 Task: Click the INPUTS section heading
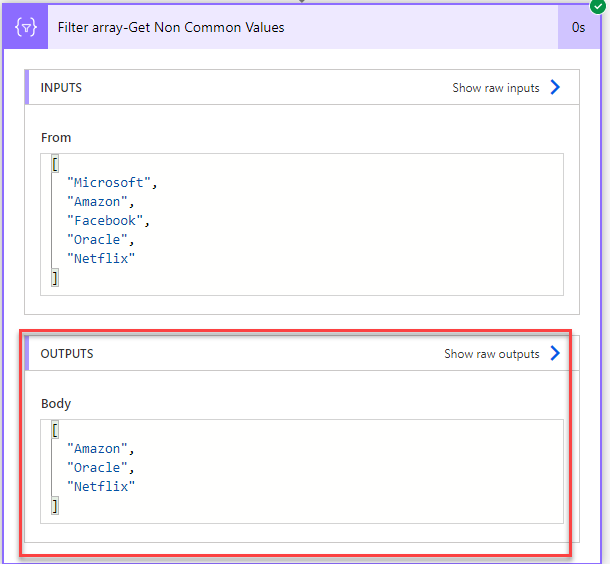(x=61, y=88)
